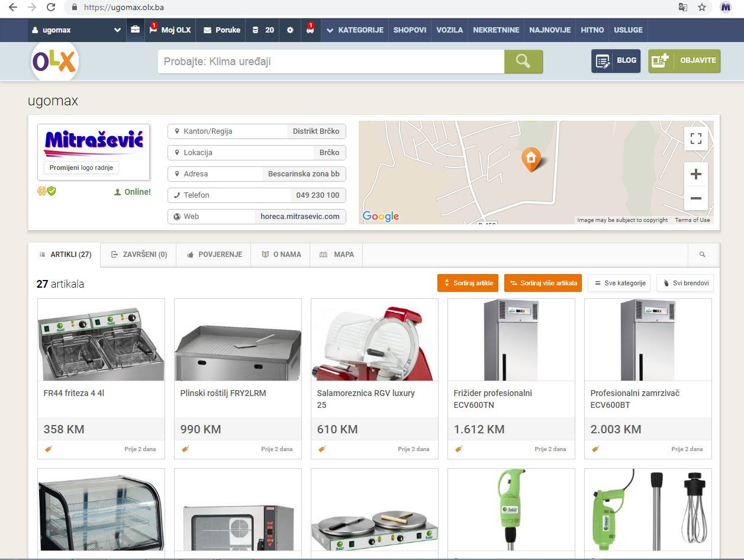This screenshot has width=744, height=560.
Task: Expand the ugomax user dropdown
Action: pos(77,30)
